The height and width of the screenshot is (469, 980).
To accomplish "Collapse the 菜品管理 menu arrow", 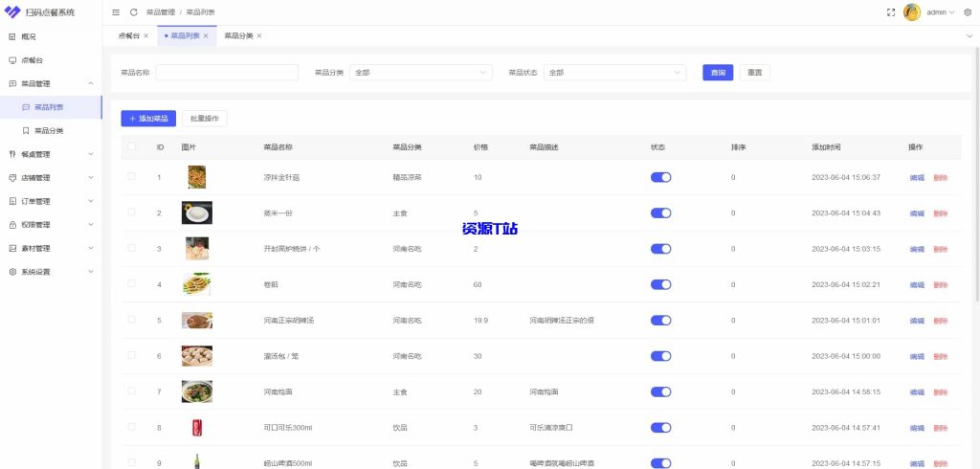I will (x=91, y=84).
